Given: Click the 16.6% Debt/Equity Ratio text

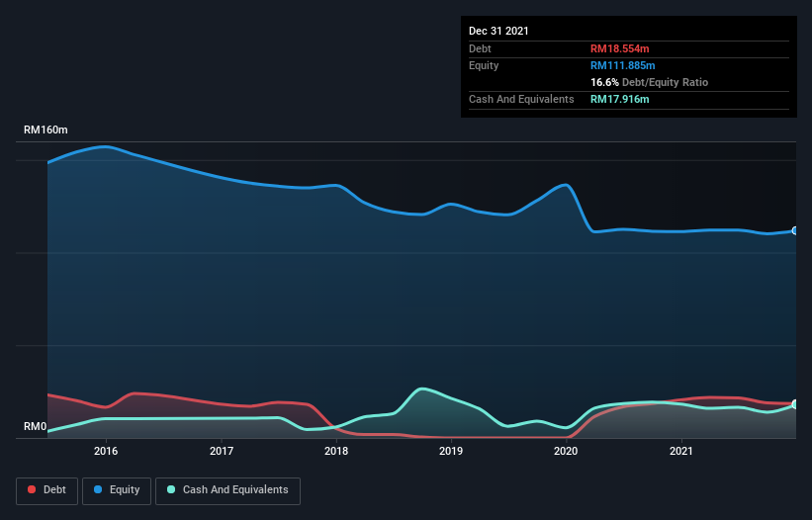Looking at the screenshot, I should [x=650, y=82].
